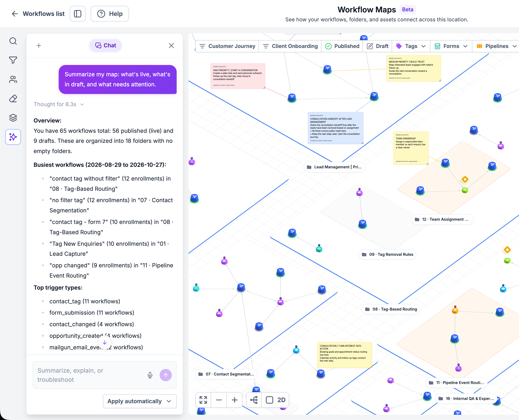Open the search tool in sidebar
Screen dimensions: 519x420
pyautogui.click(x=13, y=41)
